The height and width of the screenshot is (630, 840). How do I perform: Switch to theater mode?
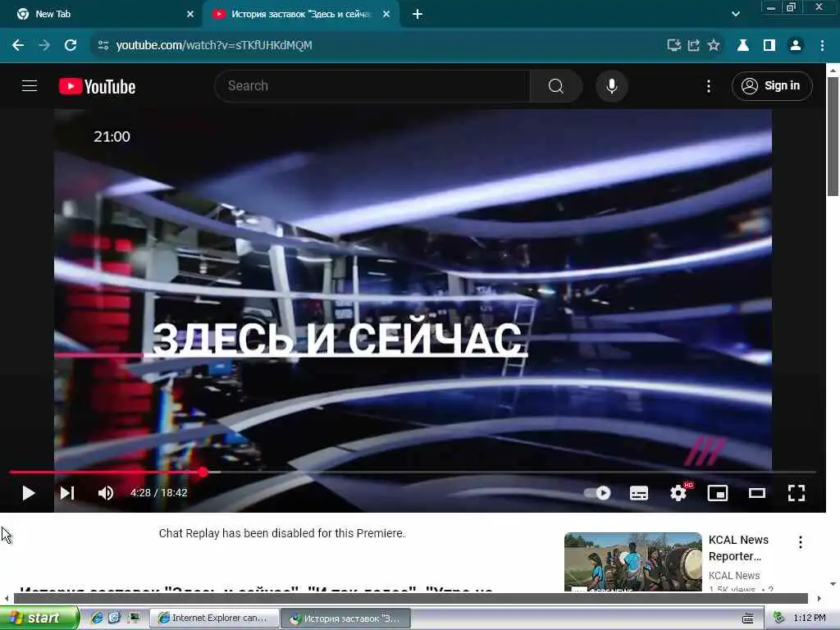757,493
